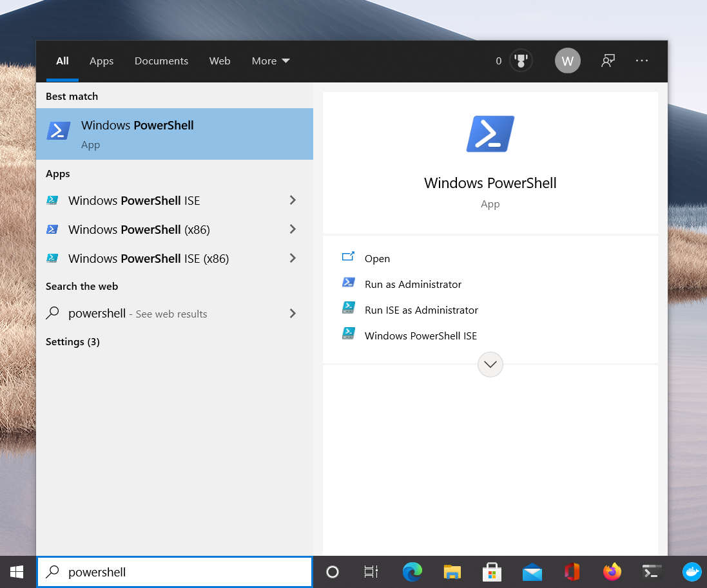Viewport: 707px width, 588px height.
Task: Select Run ISE as Administrator
Action: pos(421,310)
